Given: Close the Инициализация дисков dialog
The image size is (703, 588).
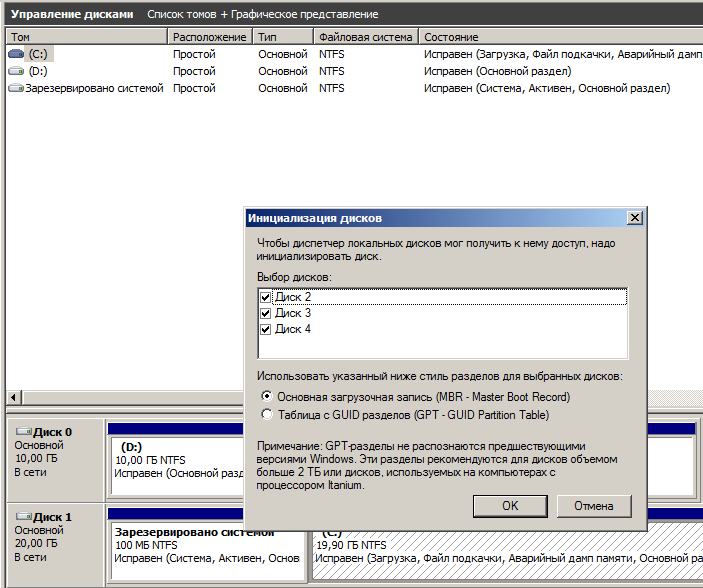Looking at the screenshot, I should click(x=634, y=218).
